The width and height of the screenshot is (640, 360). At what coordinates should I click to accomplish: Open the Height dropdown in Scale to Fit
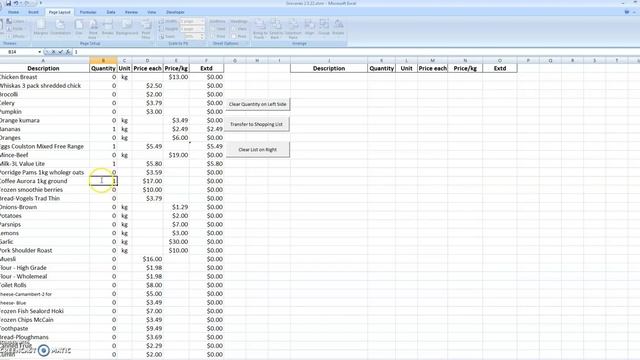pyautogui.click(x=192, y=29)
